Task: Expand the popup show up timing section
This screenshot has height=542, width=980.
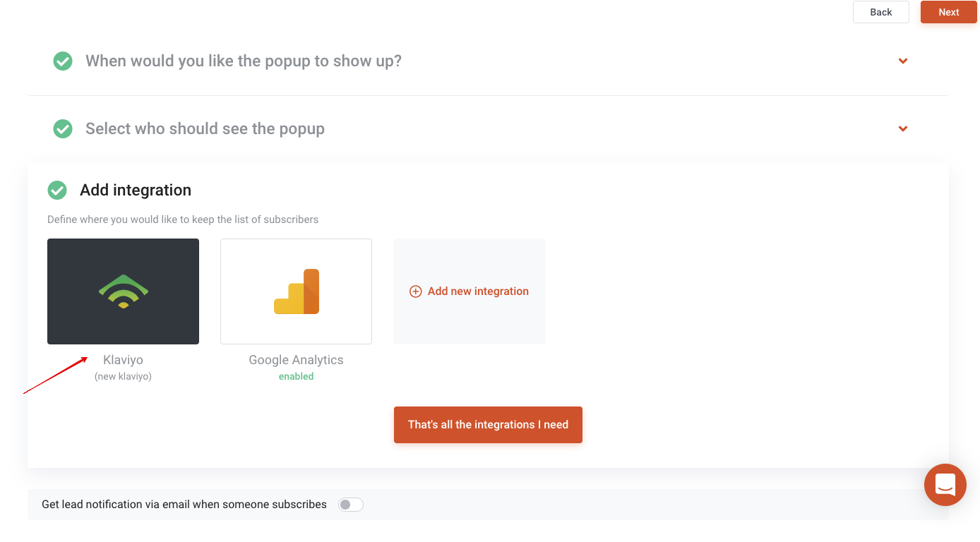Action: coord(903,61)
